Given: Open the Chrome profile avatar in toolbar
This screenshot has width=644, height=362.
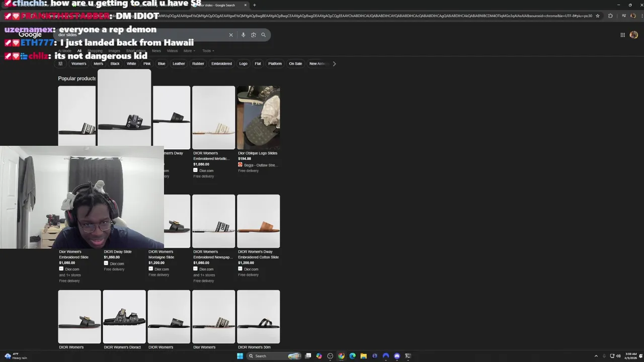Looking at the screenshot, I should 633,16.
